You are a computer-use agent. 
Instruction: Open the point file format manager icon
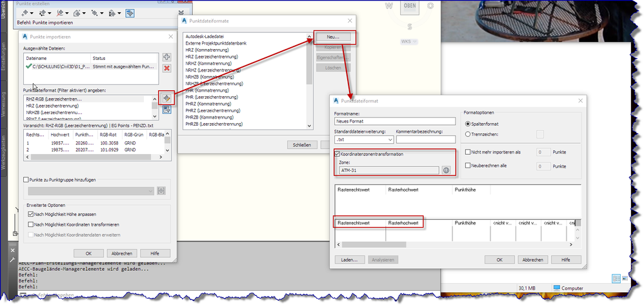[166, 99]
